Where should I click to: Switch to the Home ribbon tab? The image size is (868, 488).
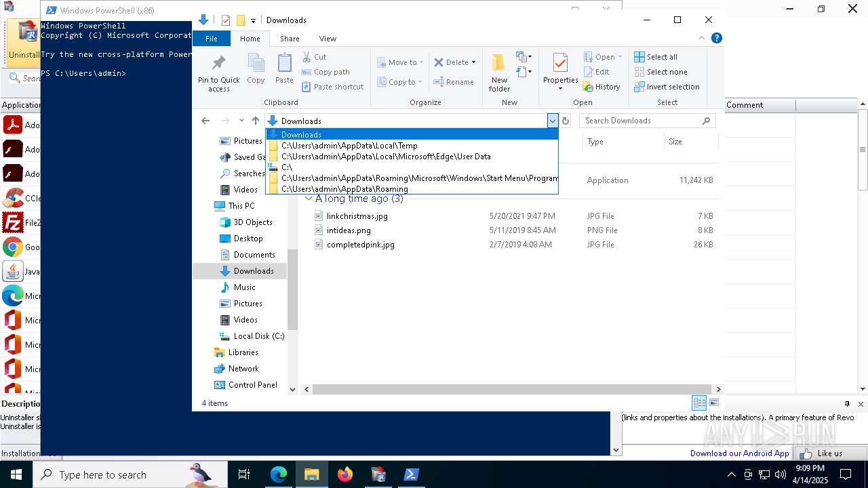pos(250,39)
